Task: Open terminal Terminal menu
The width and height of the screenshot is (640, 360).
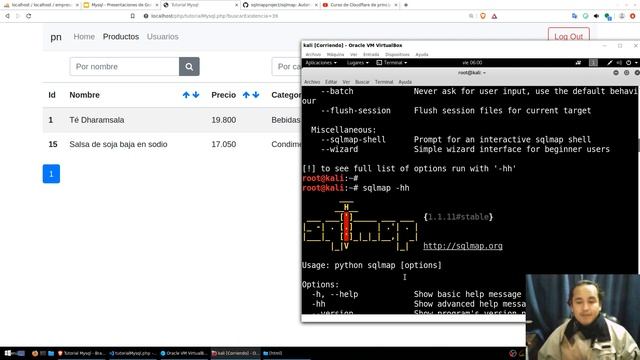Action: (384, 82)
